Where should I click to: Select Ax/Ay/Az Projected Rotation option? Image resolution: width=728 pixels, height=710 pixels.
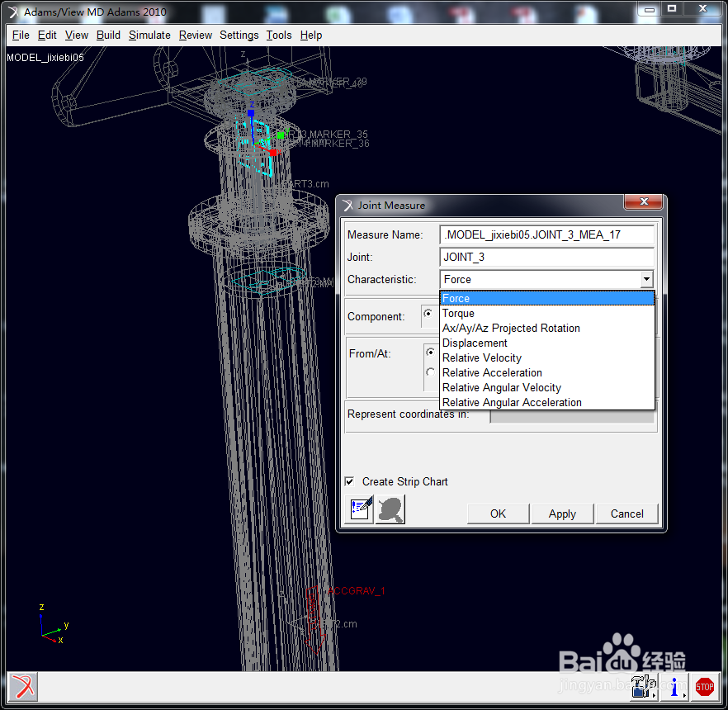[x=547, y=329]
